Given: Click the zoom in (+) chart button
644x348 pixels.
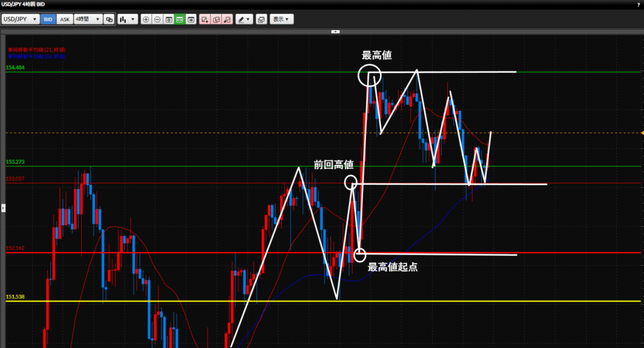Looking at the screenshot, I should coord(146,19).
